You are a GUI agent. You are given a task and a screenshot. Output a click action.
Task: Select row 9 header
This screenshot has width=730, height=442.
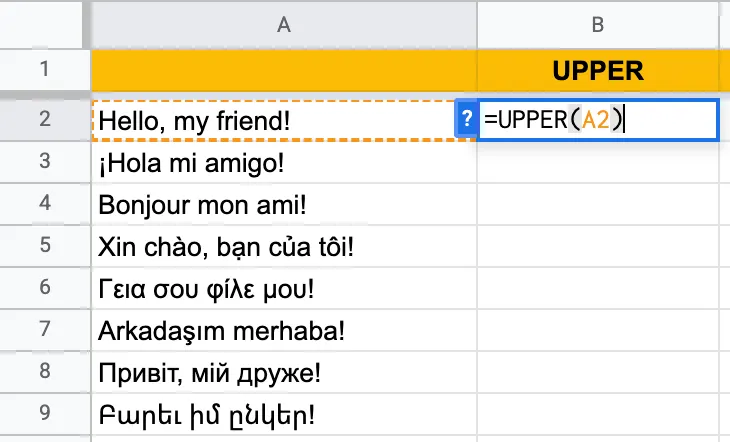coord(44,409)
